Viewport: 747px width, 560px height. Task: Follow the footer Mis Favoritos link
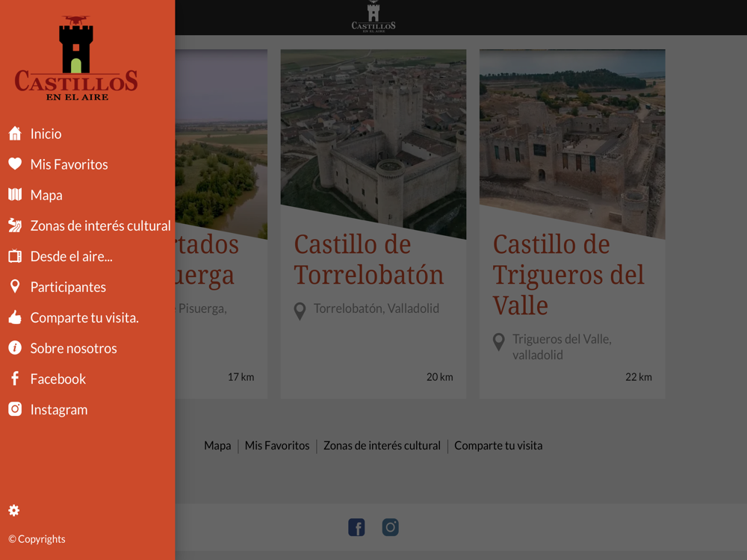(277, 446)
